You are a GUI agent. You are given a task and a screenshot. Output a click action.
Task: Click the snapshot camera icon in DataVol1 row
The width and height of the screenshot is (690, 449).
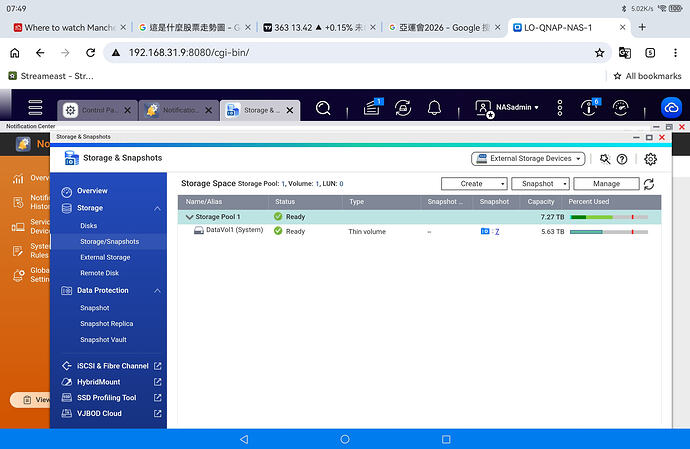point(485,232)
